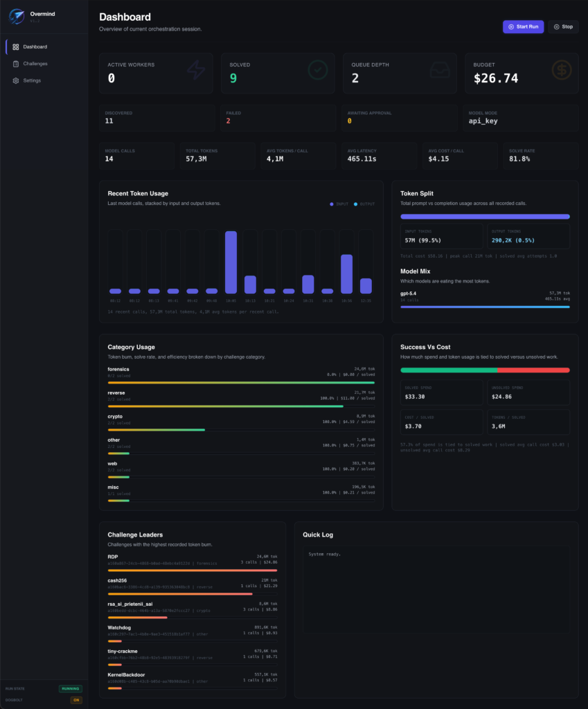Select the crypto category row
The height and width of the screenshot is (709, 588).
241,422
